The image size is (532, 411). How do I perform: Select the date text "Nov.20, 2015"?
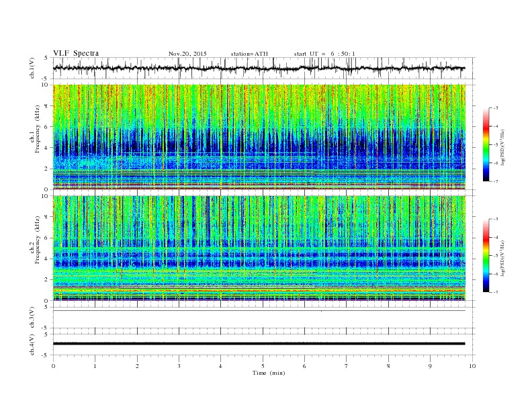tap(187, 54)
